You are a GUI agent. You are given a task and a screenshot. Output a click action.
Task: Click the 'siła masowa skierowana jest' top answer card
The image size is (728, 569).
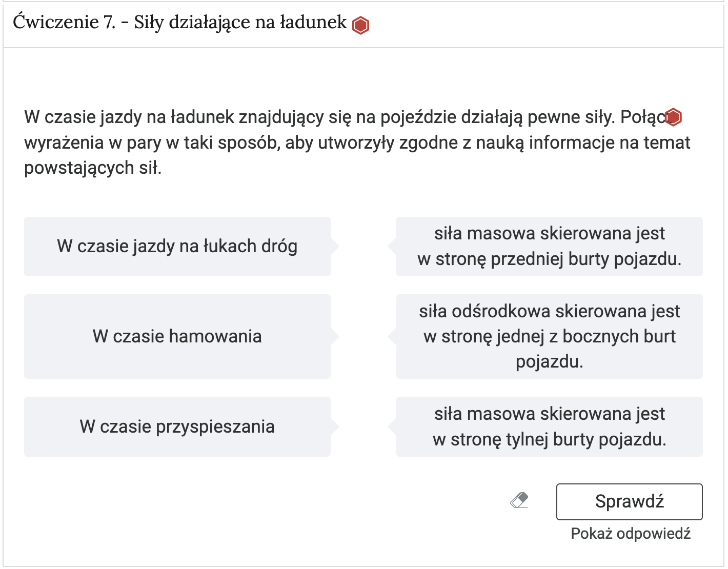550,247
